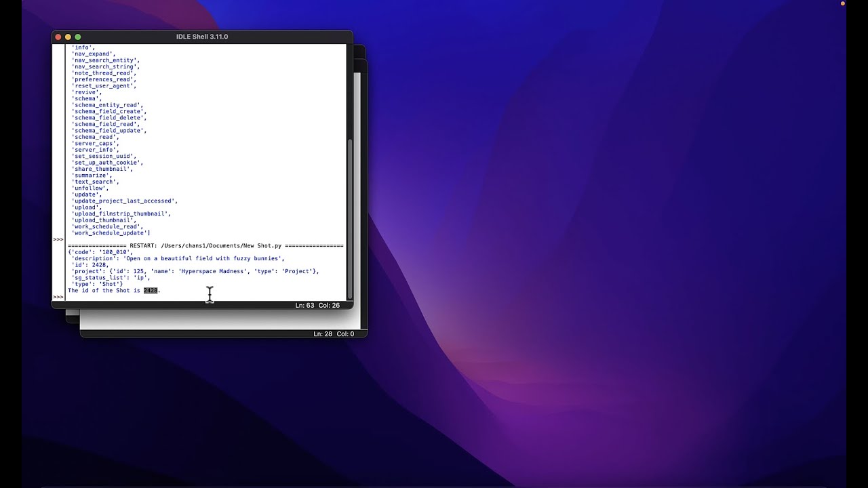Click the 'sg_status_list': 'ip' line
The image size is (868, 488).
(111, 278)
